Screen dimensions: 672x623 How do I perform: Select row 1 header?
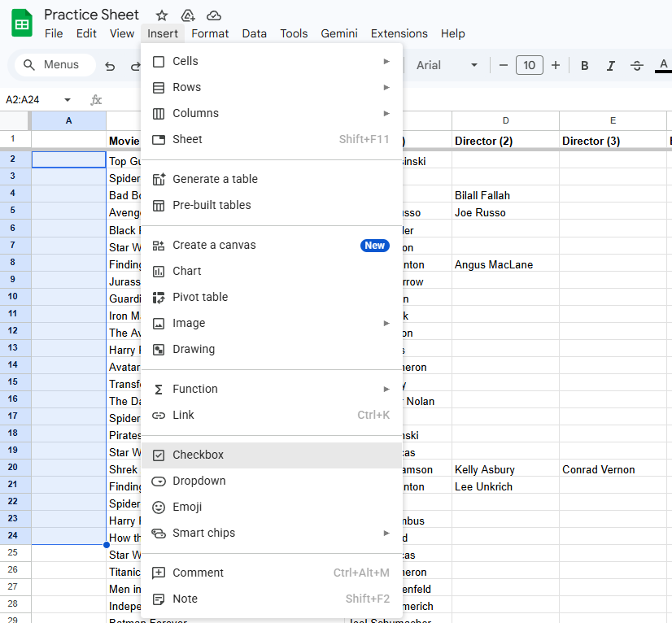pos(13,139)
